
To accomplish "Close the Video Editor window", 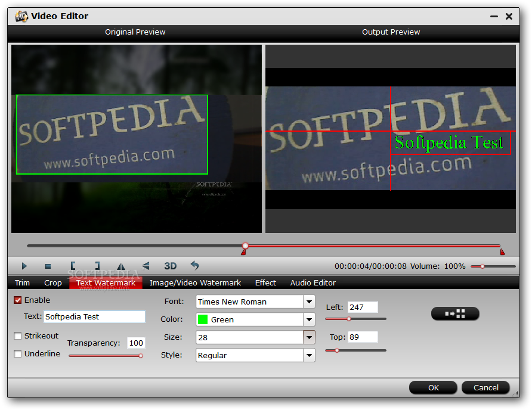I will click(x=509, y=16).
